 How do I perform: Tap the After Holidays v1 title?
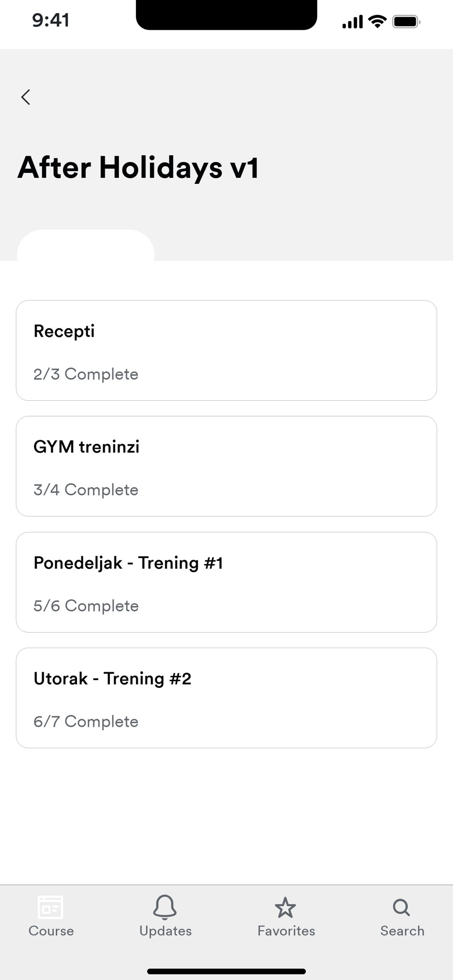(138, 168)
